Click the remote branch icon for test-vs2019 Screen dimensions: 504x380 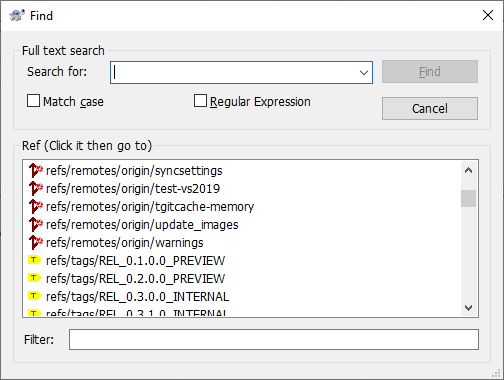click(x=36, y=189)
